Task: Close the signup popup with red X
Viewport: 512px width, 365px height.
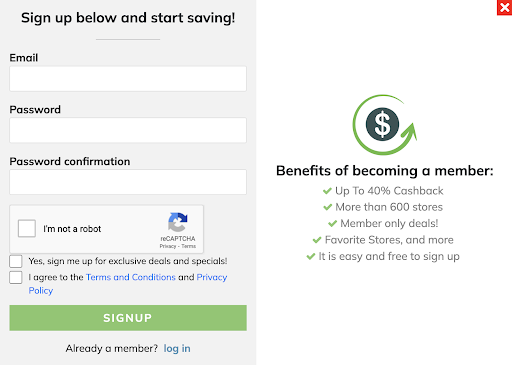Action: 504,7
